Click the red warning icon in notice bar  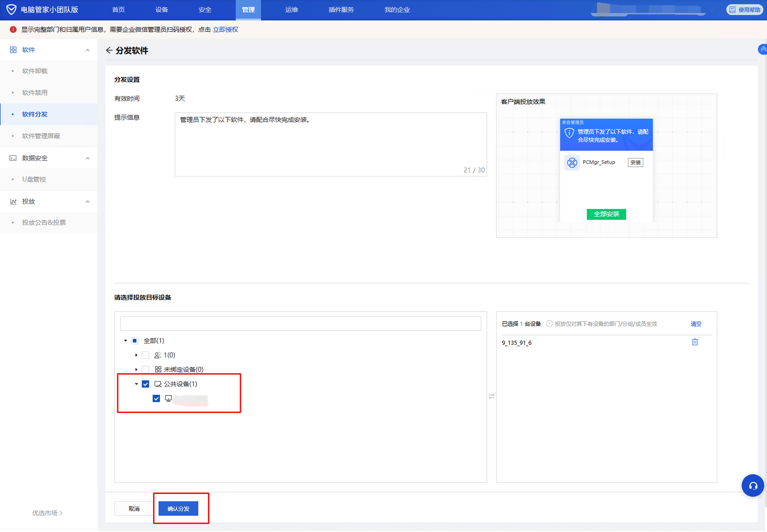coord(13,29)
